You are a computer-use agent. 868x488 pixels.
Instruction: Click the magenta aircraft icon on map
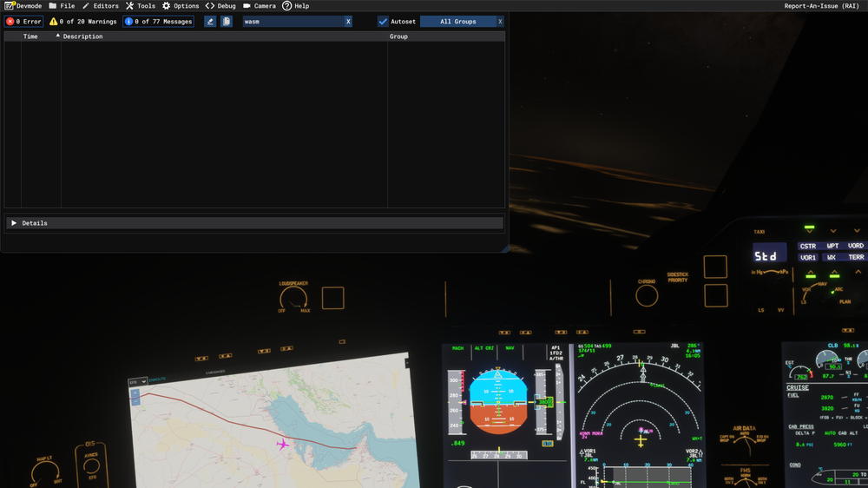[x=283, y=444]
